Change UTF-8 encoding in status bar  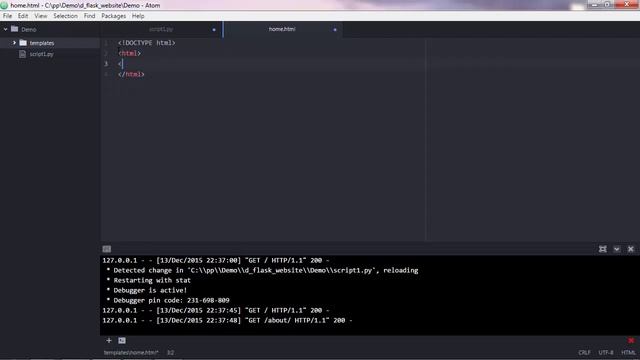tap(606, 353)
